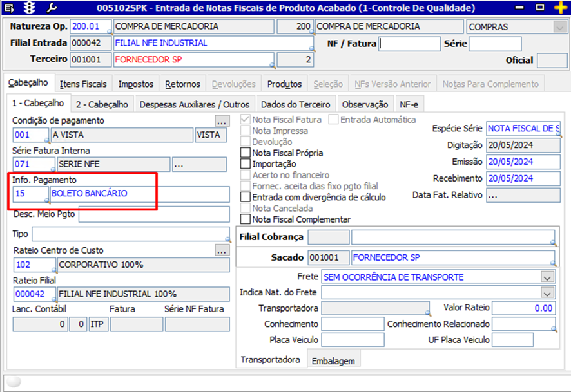The image size is (571, 392).
Task: Check Nota Fiscal Complementar box
Action: coord(246,219)
